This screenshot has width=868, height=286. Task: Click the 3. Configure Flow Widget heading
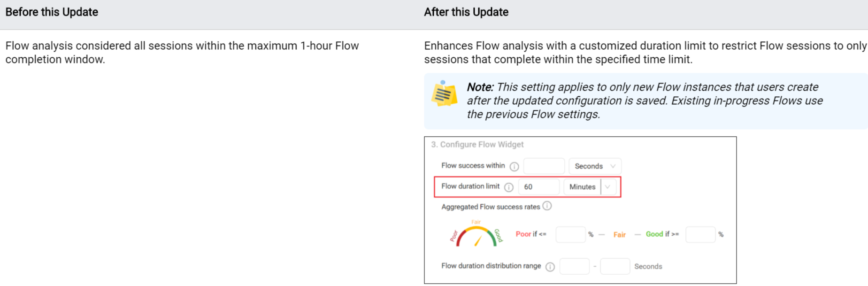click(x=477, y=145)
